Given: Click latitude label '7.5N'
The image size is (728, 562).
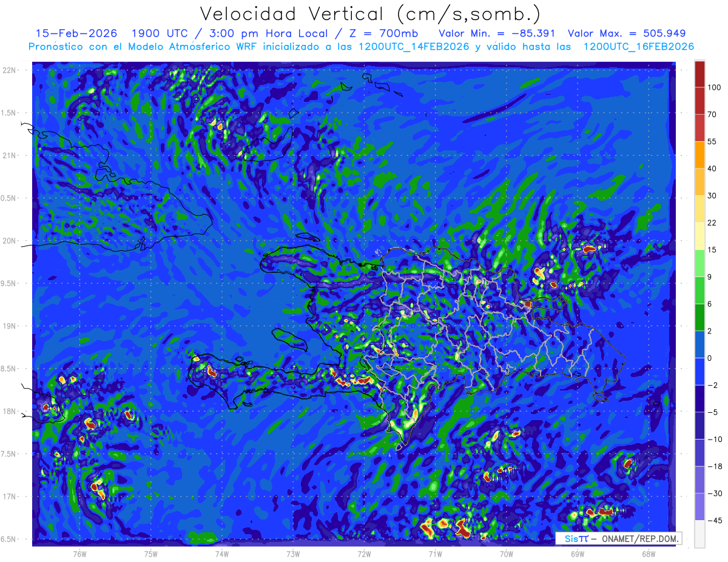Looking at the screenshot, I should 10,454.
